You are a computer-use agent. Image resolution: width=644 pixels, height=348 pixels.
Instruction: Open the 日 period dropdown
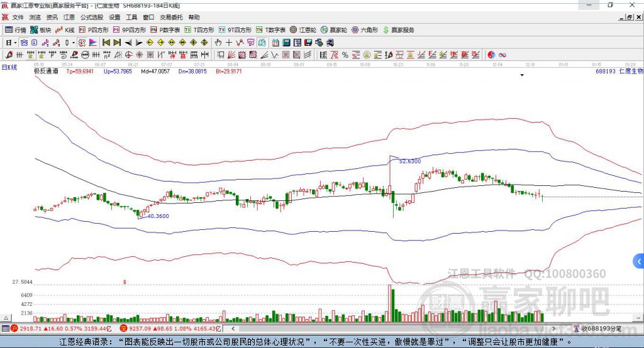coord(11,43)
